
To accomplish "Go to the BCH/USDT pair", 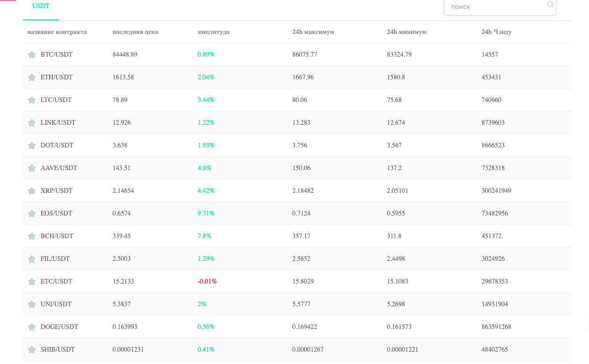I will pos(57,236).
